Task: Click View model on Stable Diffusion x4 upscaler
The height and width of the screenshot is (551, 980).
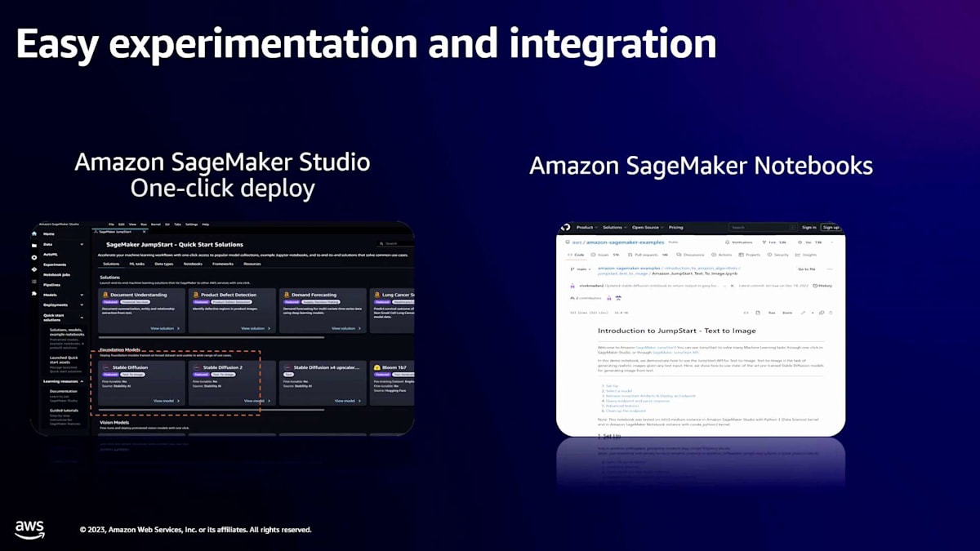Action: 348,401
